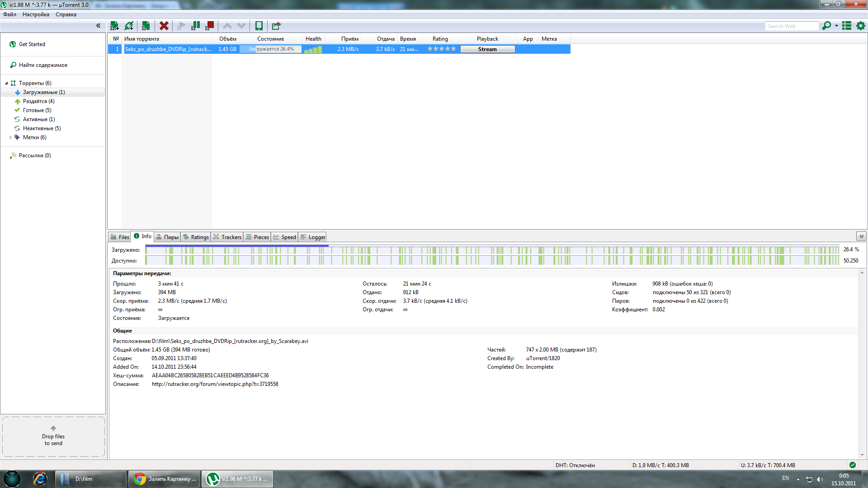Click the Search Web input field

coord(791,26)
